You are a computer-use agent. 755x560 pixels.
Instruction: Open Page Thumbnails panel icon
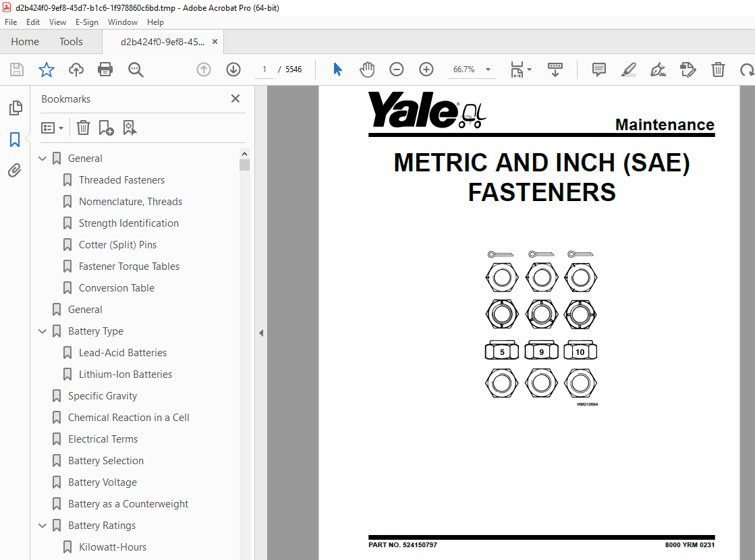(x=16, y=108)
